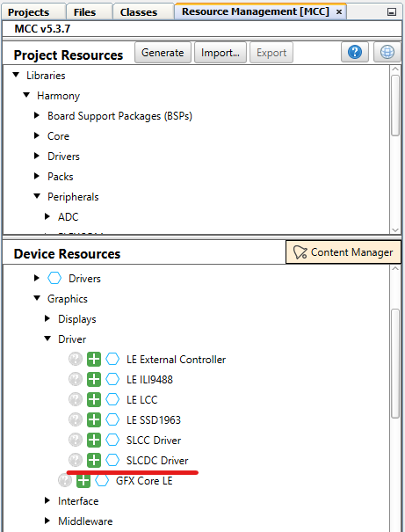Click the hexagon icon of LE External Controller
This screenshot has width=405, height=532.
(x=112, y=360)
